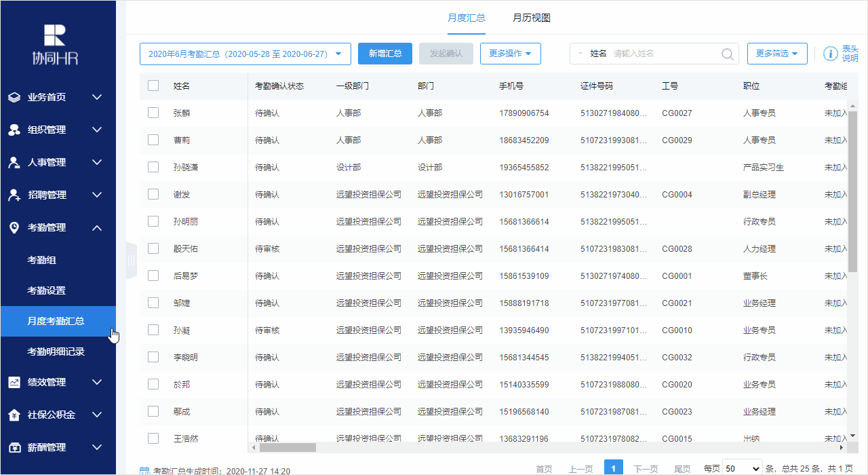Viewport: 868px width, 475px height.
Task: Go to 下一页 in pagination
Action: 646,469
